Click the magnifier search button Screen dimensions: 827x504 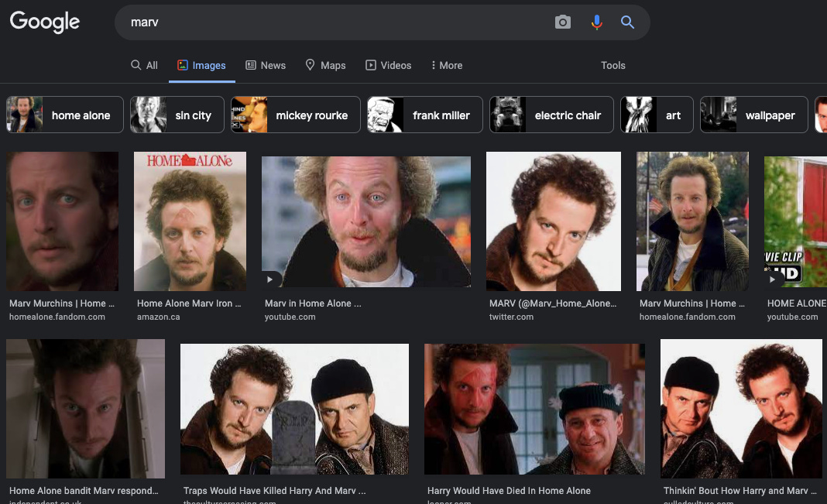click(627, 22)
